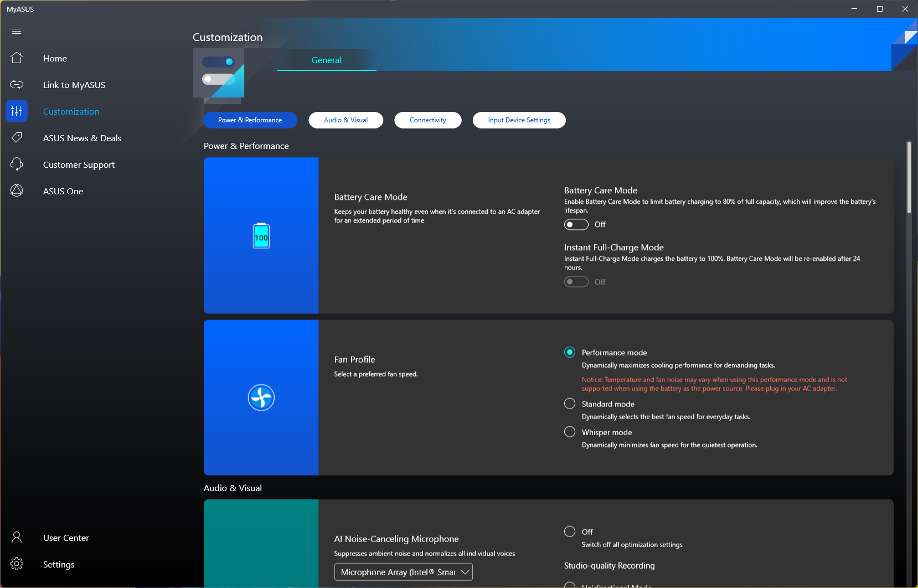Select Standard mode fan profile

[x=570, y=404]
